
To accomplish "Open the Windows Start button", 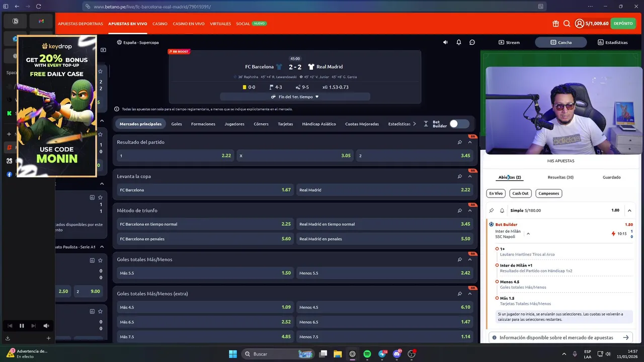I will [x=233, y=354].
